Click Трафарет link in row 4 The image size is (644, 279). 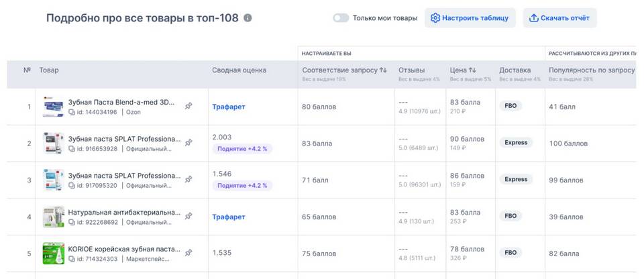[229, 217]
